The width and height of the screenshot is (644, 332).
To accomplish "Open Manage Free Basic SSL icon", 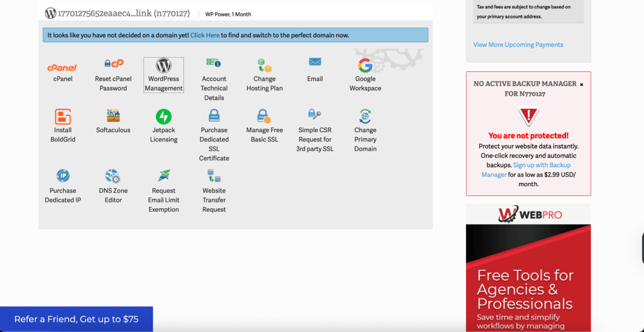I will click(264, 116).
